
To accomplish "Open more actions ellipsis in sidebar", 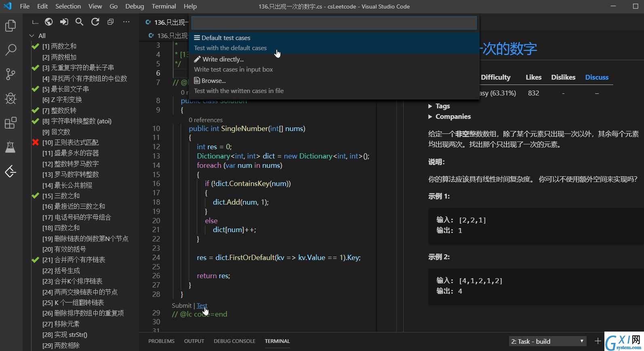I will click(126, 22).
